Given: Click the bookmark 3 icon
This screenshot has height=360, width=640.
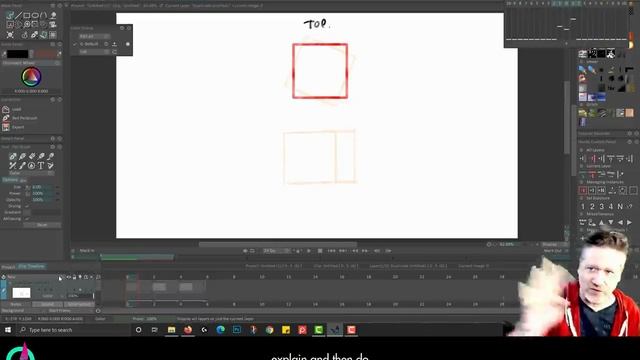Looking at the screenshot, I should (x=602, y=207).
